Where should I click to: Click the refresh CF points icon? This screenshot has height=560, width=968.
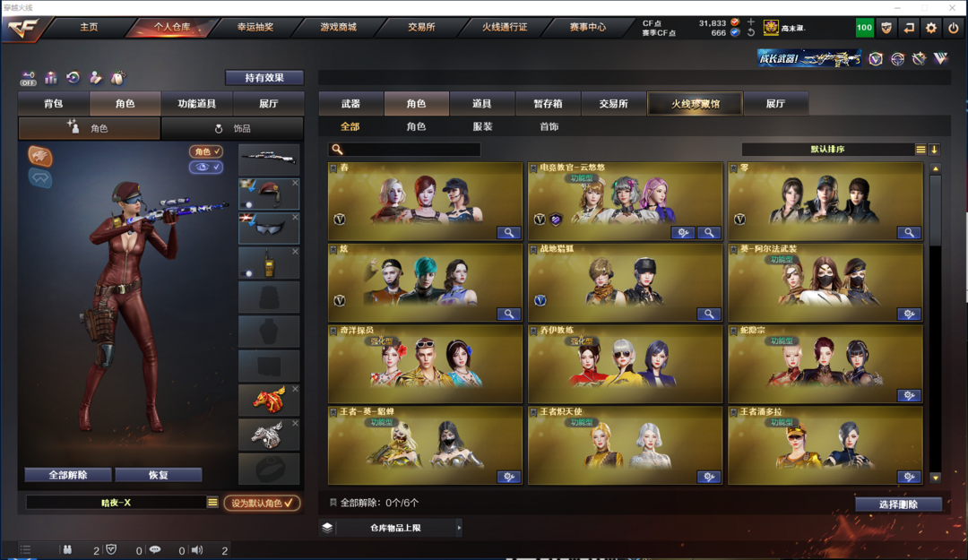click(x=751, y=33)
